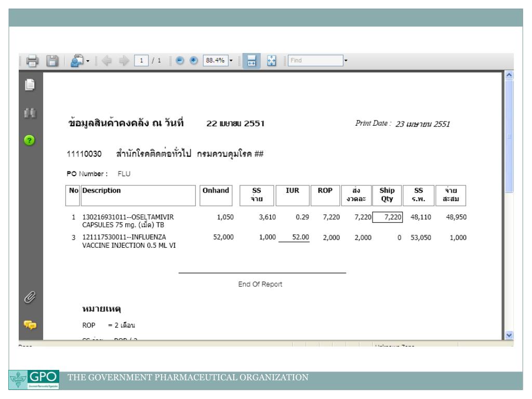Image resolution: width=532 pixels, height=399 pixels.
Task: Zoom in with the plus button
Action: [x=193, y=61]
